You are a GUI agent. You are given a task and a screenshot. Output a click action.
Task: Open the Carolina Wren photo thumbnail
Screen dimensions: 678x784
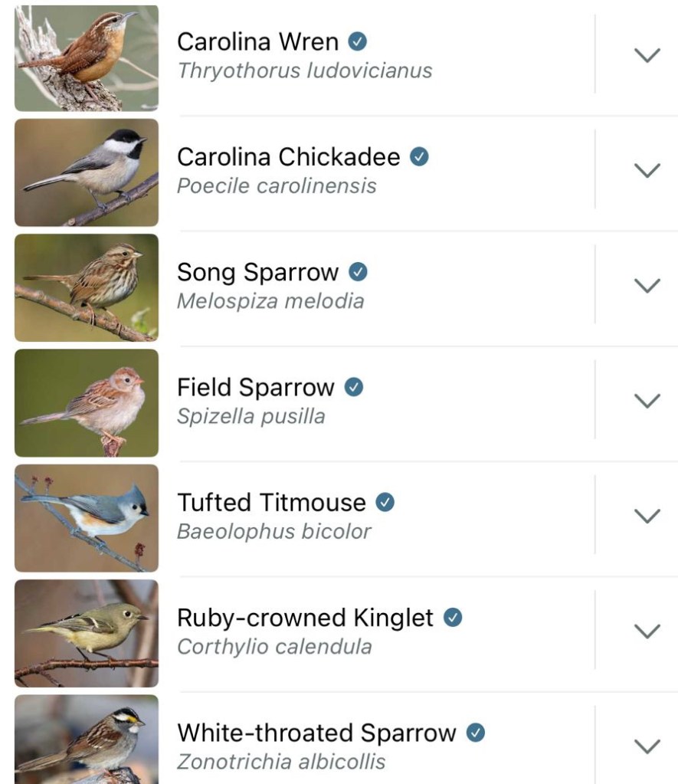coord(87,58)
